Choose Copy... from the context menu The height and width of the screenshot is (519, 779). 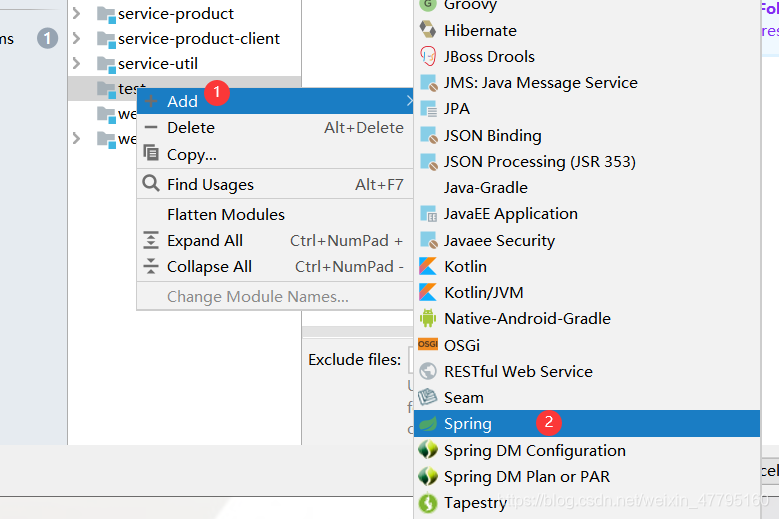coord(275,154)
